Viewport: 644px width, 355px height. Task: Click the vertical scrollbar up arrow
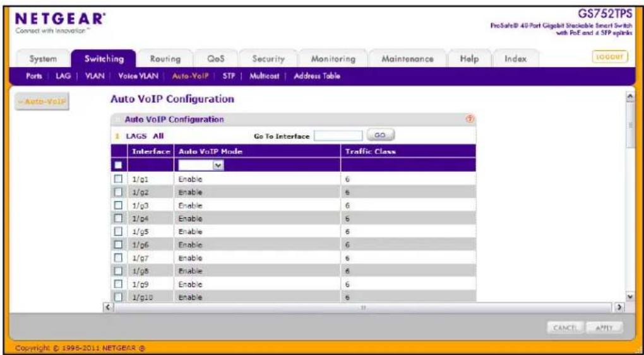[x=628, y=95]
